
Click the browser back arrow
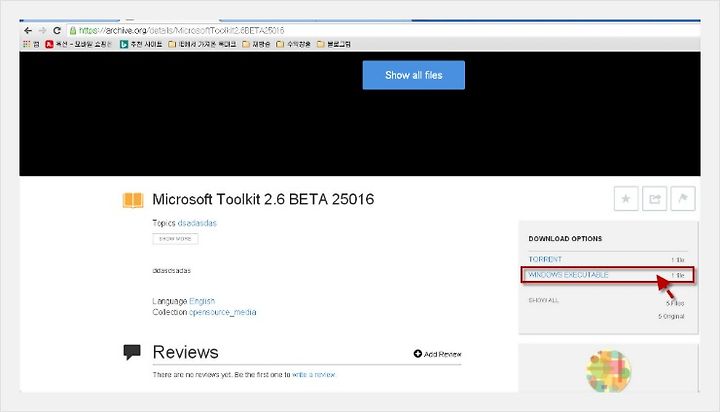[28, 30]
